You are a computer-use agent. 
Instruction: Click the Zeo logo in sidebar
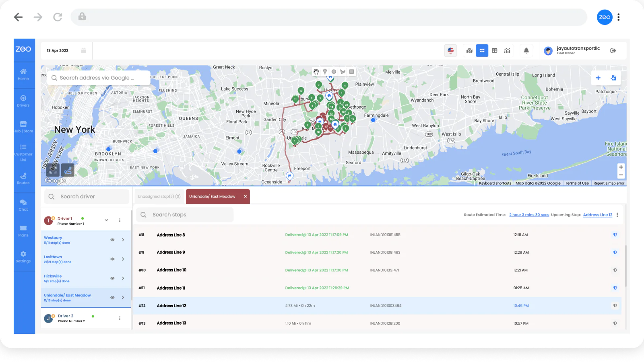[23, 49]
